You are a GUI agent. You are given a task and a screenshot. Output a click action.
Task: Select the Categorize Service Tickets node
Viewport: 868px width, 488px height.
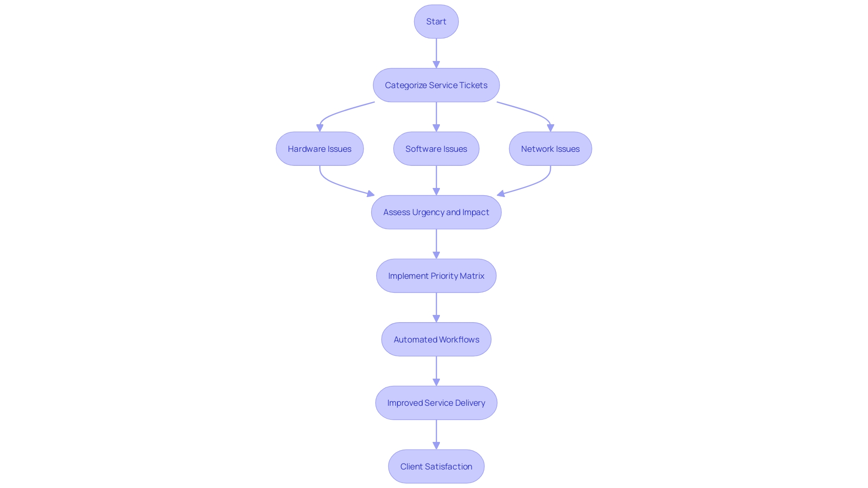coord(436,84)
